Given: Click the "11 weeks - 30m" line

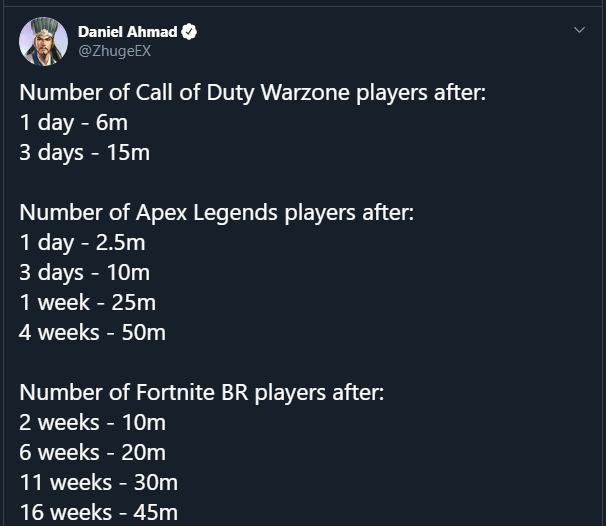Looking at the screenshot, I should tap(98, 482).
